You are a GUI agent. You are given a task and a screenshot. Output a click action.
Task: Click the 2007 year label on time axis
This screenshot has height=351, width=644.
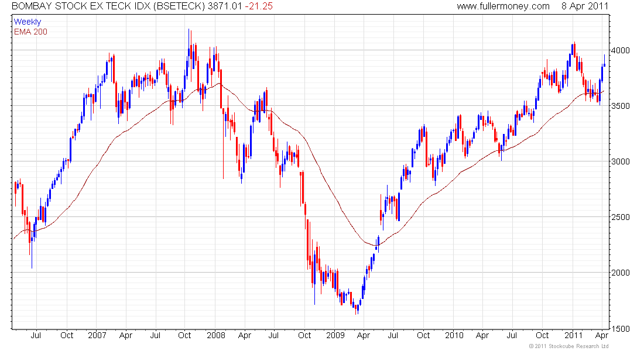[97, 335]
